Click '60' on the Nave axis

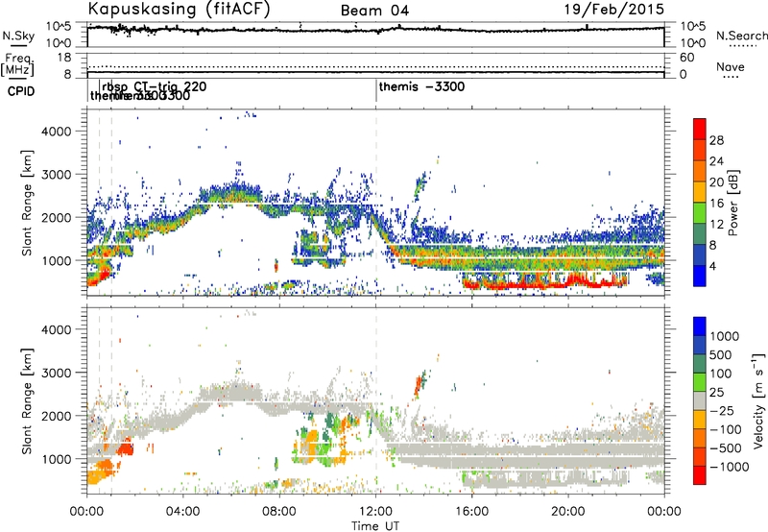686,57
